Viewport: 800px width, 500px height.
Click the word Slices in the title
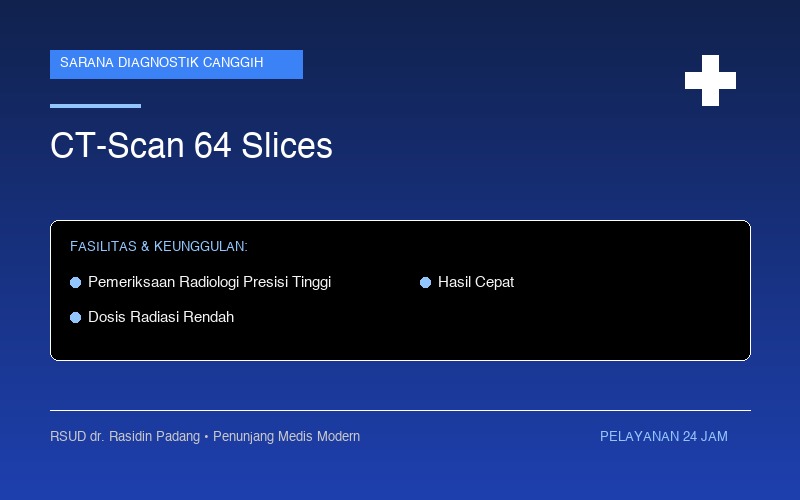pyautogui.click(x=287, y=145)
